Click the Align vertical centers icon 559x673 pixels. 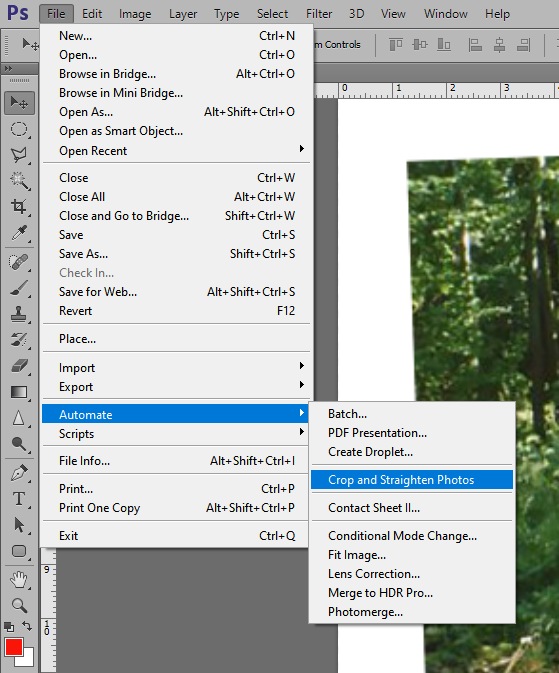coord(420,44)
